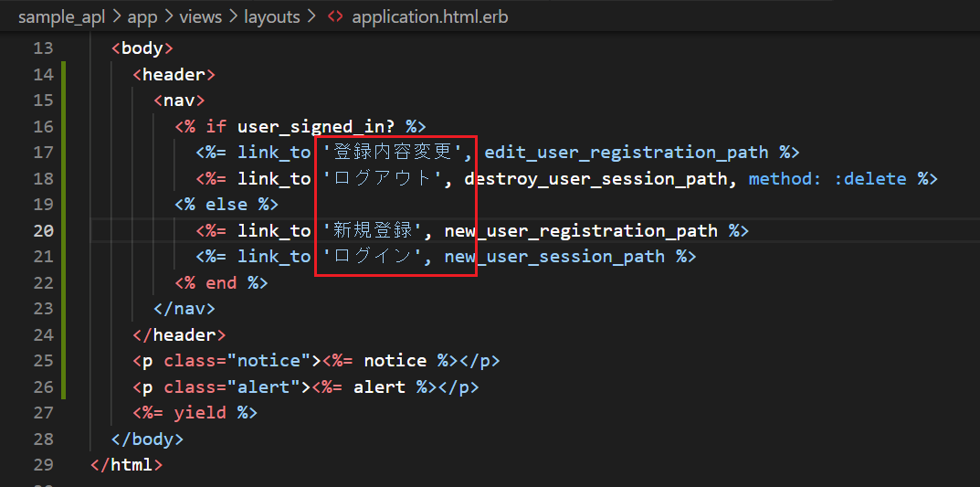The width and height of the screenshot is (980, 487).
Task: Click the closing header tag
Action: (179, 335)
